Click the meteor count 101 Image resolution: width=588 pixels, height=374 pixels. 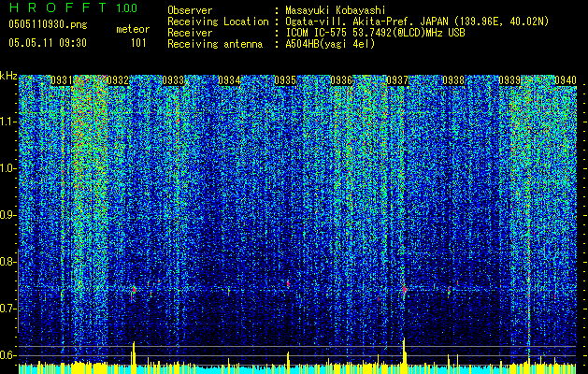(x=138, y=43)
